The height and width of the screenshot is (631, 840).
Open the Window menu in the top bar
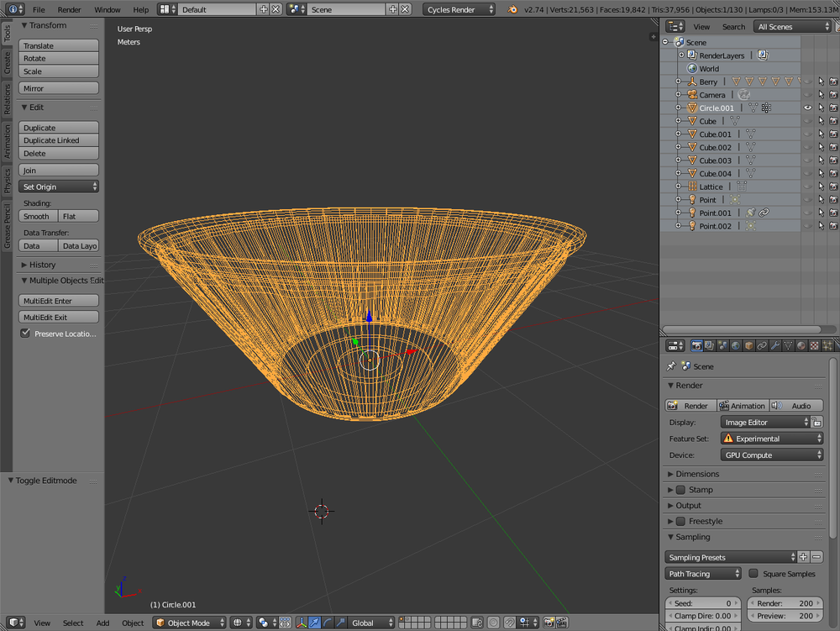pyautogui.click(x=107, y=10)
